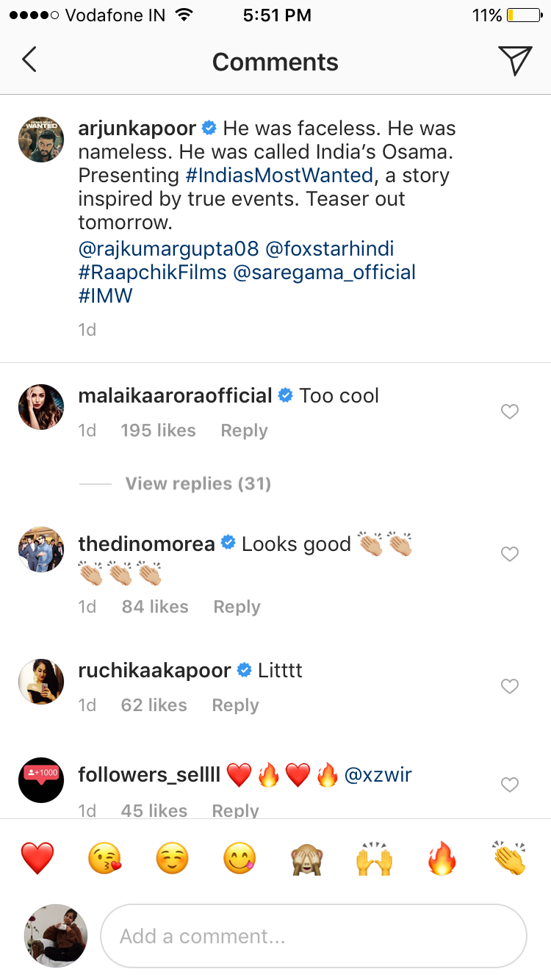551x980 pixels.
Task: Like ruchikaakapoor's comment with the heart
Action: (x=509, y=686)
